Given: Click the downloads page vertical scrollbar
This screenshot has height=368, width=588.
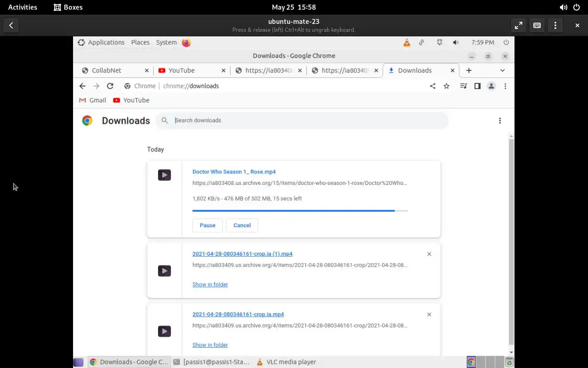Looking at the screenshot, I should point(511,241).
